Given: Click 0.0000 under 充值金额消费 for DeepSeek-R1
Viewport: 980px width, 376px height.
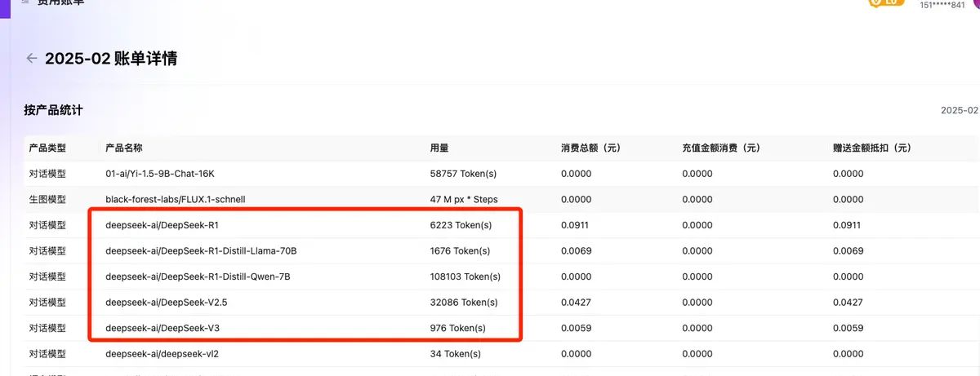Looking at the screenshot, I should 697,225.
